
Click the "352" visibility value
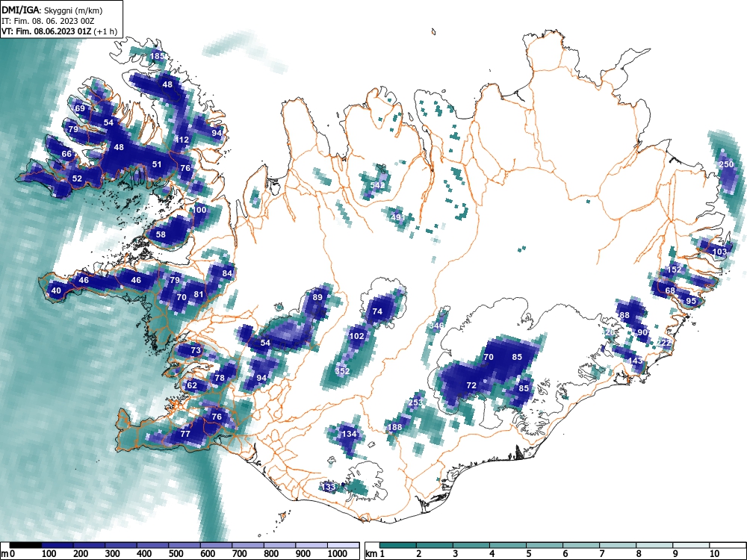(x=343, y=371)
